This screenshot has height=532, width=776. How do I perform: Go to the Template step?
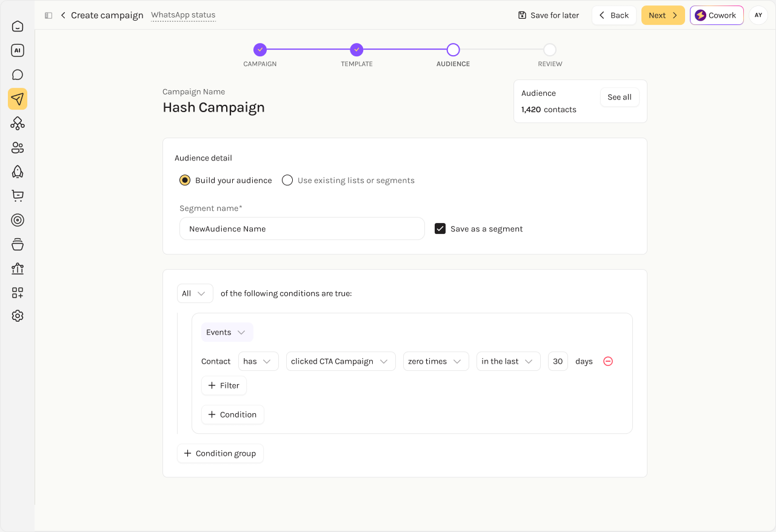coord(356,50)
